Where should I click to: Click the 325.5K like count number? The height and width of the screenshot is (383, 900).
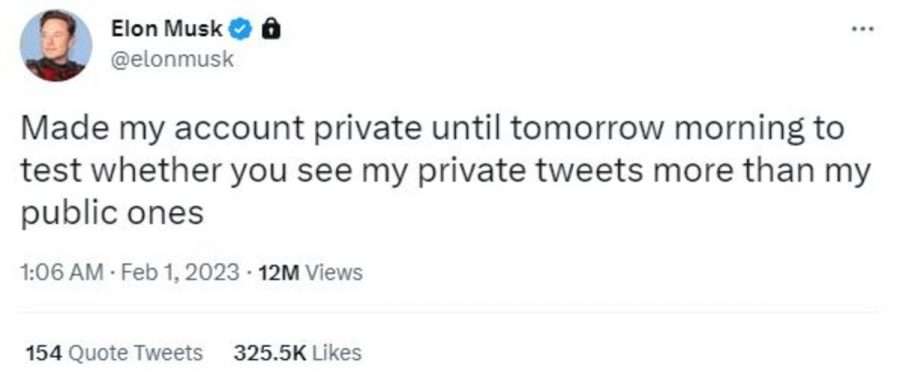point(269,353)
